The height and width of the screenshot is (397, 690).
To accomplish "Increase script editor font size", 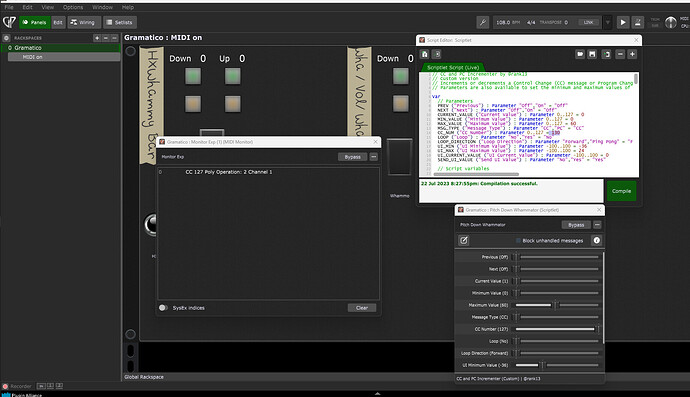I will 632,54.
